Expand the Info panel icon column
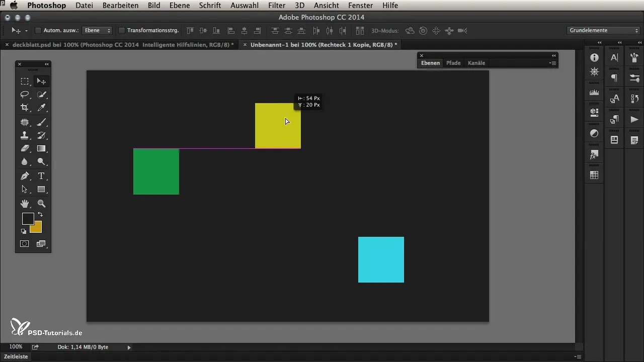Image resolution: width=644 pixels, height=362 pixels. pos(600,43)
